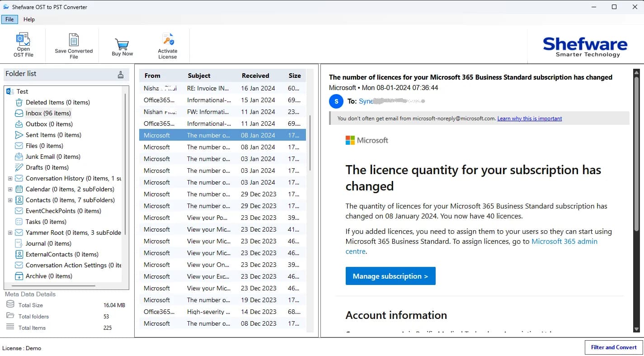Click the broom icon in Folder list header
Image resolution: width=644 pixels, height=356 pixels.
click(x=120, y=75)
